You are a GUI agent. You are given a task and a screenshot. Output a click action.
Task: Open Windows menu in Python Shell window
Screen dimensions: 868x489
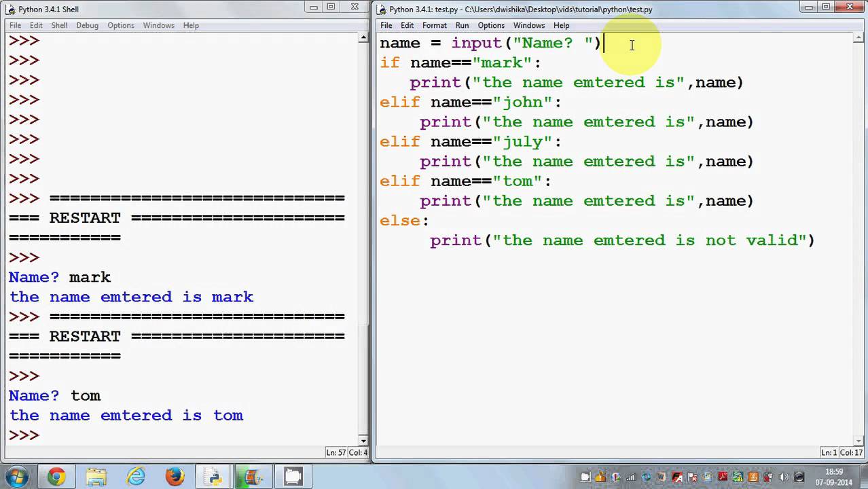[x=158, y=25]
